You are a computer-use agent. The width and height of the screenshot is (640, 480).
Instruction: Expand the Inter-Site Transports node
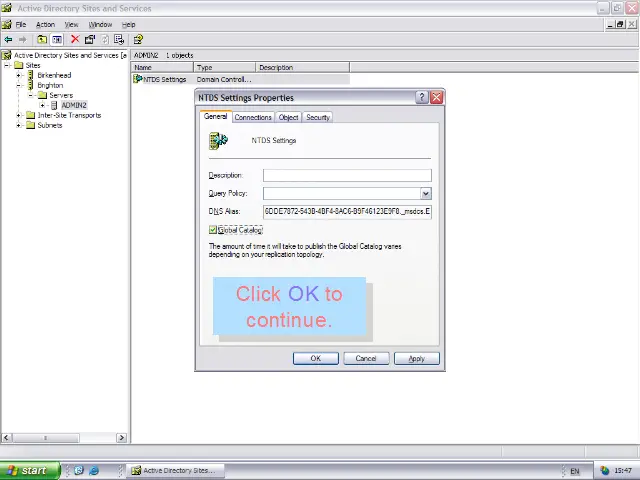[x=18, y=115]
